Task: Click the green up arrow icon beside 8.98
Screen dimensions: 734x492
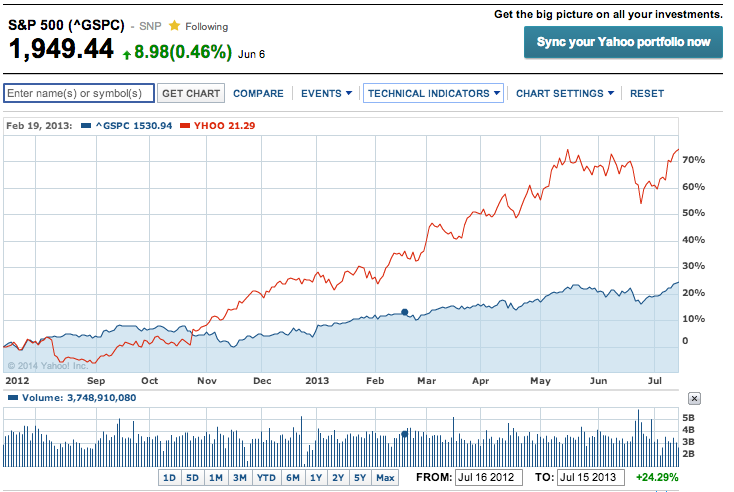Action: [127, 55]
